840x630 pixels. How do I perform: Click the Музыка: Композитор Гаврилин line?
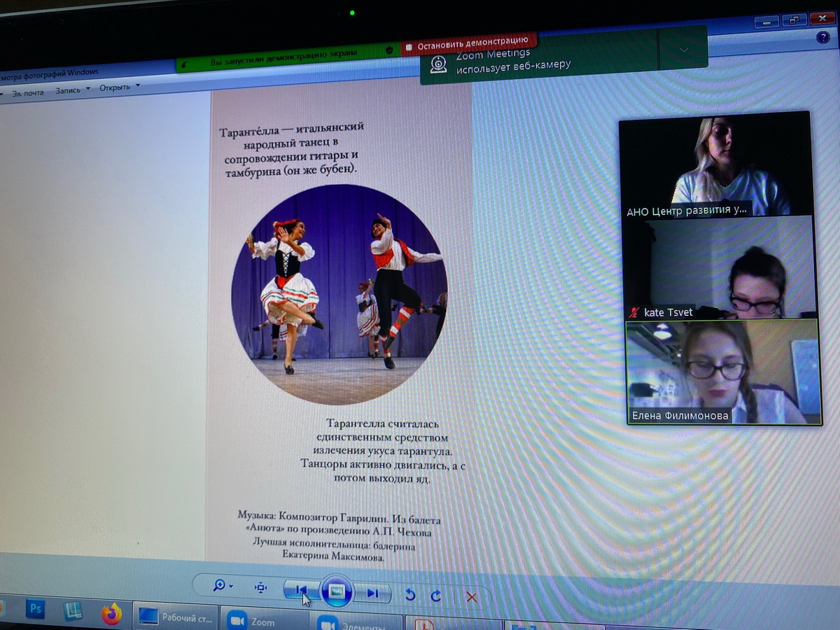339,524
